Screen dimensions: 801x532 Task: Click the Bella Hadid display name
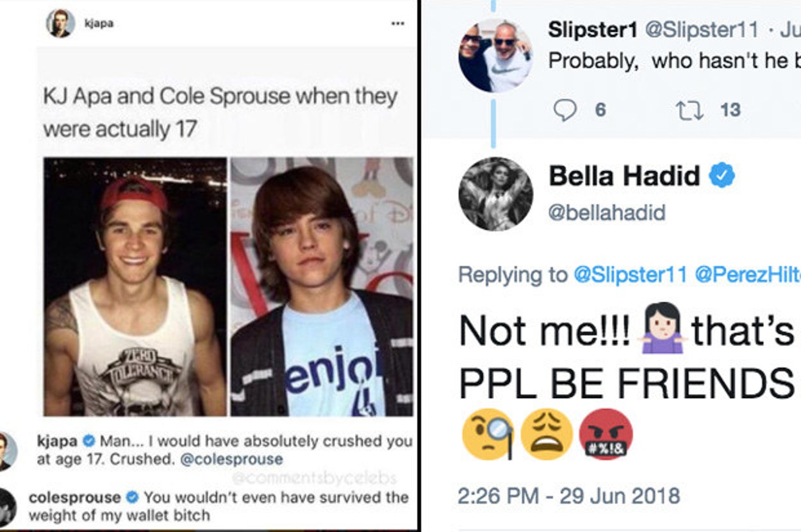(624, 176)
